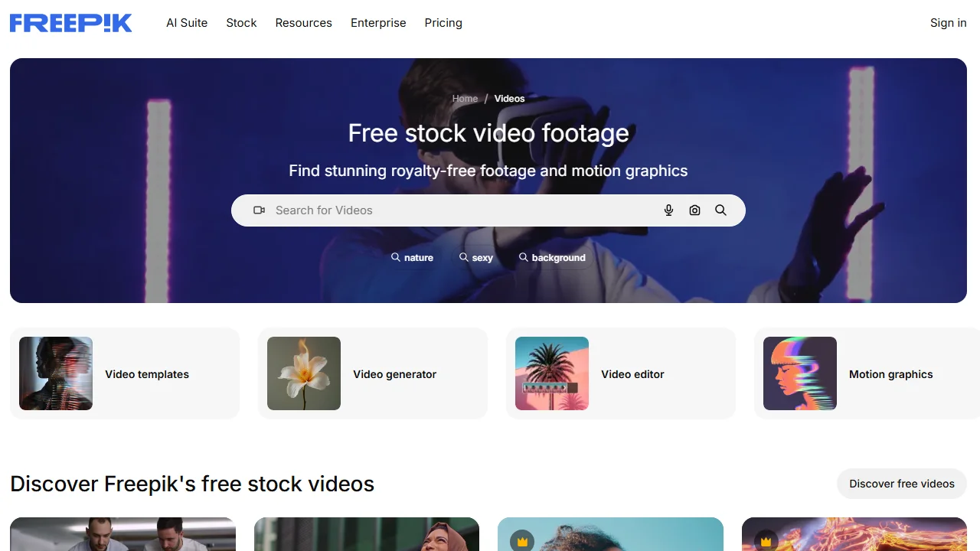Open the Stock menu
The width and height of the screenshot is (980, 551).
241,23
